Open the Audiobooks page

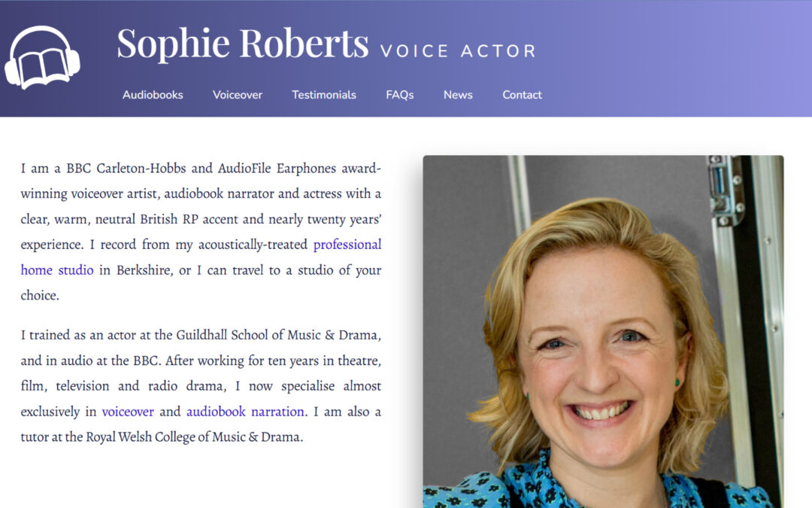[153, 95]
